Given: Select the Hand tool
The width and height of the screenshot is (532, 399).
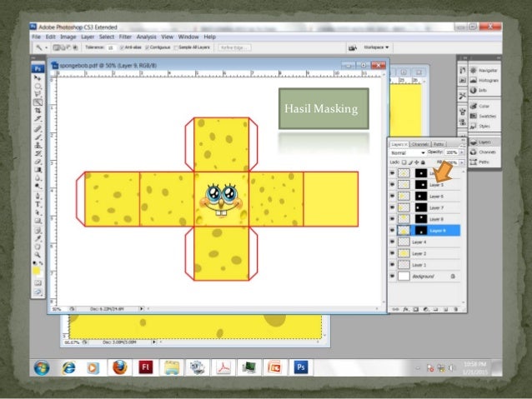Looking at the screenshot, I should (38, 247).
